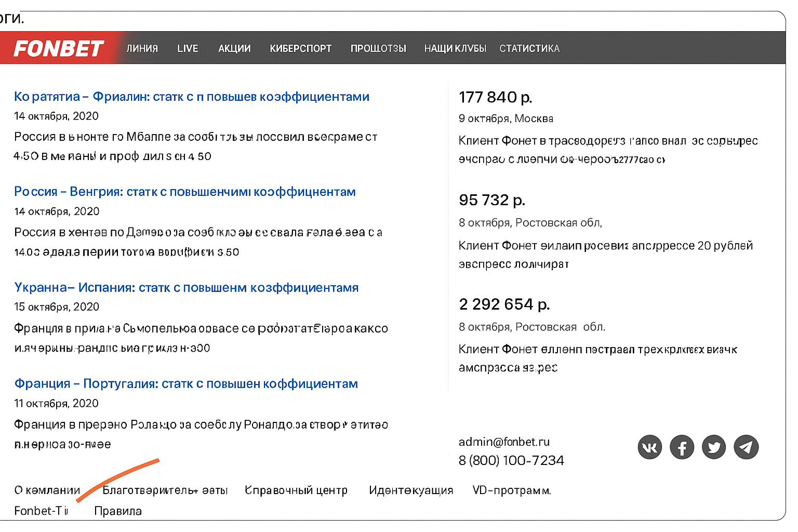Click the 2 292 654 р. winning amount
The image size is (798, 532).
504,304
